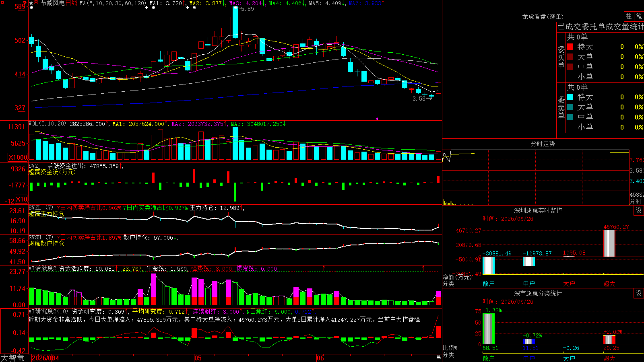The image size is (644, 362).
Task: Click the 3.53 low price marker
Action: click(x=419, y=99)
